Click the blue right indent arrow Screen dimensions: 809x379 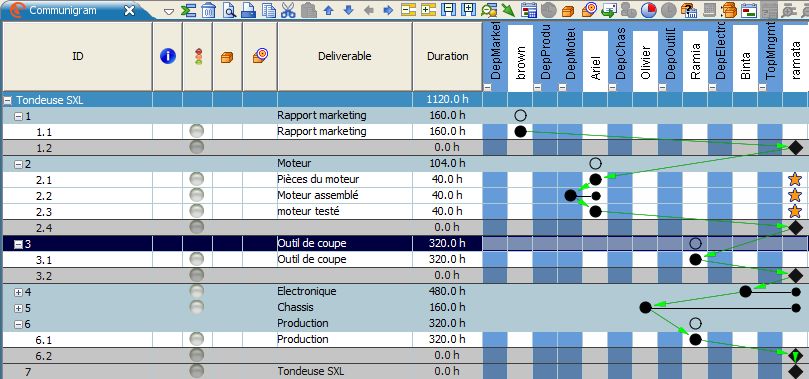(x=389, y=10)
